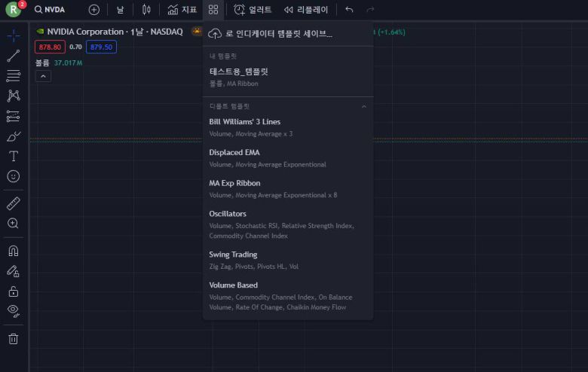
Task: Select the brush drawing tool
Action: click(x=14, y=136)
